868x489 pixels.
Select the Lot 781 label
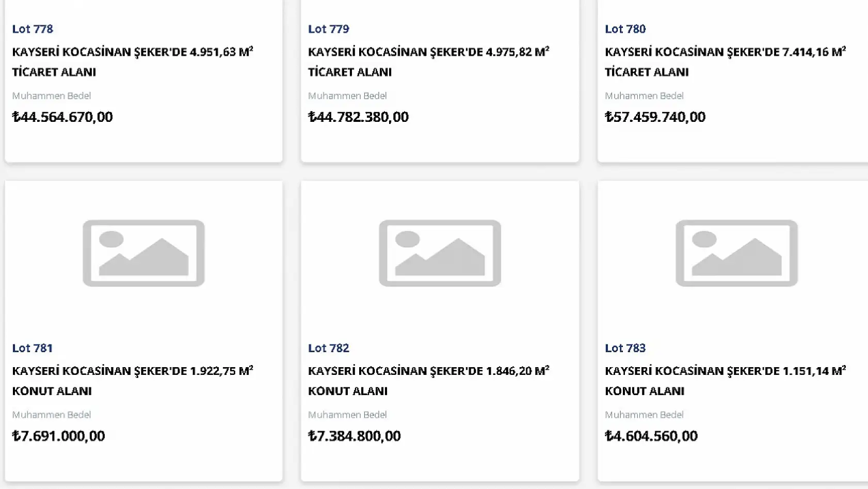[x=33, y=348]
